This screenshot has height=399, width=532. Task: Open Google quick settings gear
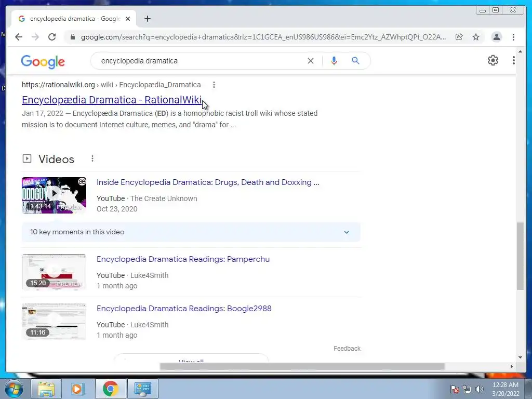pos(493,60)
